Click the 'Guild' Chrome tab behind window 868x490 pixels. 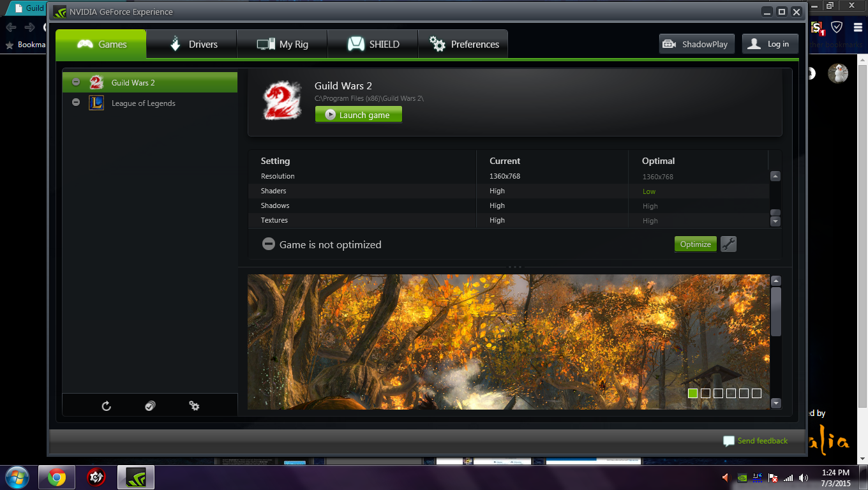click(27, 8)
